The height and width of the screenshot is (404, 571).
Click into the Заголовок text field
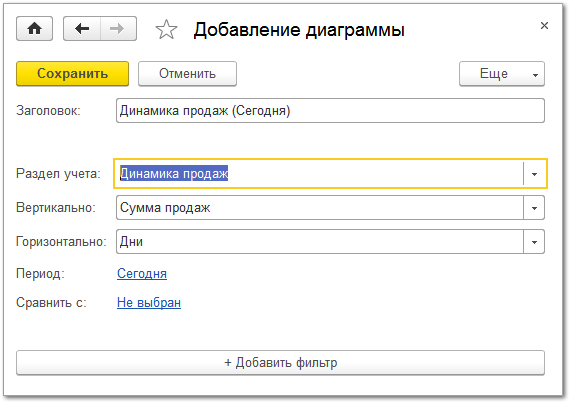pos(330,110)
